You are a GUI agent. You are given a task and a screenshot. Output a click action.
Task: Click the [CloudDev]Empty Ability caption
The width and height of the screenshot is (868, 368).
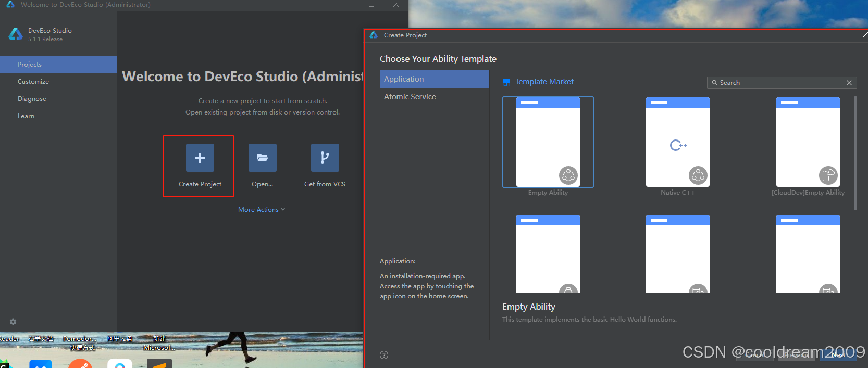[x=808, y=193]
